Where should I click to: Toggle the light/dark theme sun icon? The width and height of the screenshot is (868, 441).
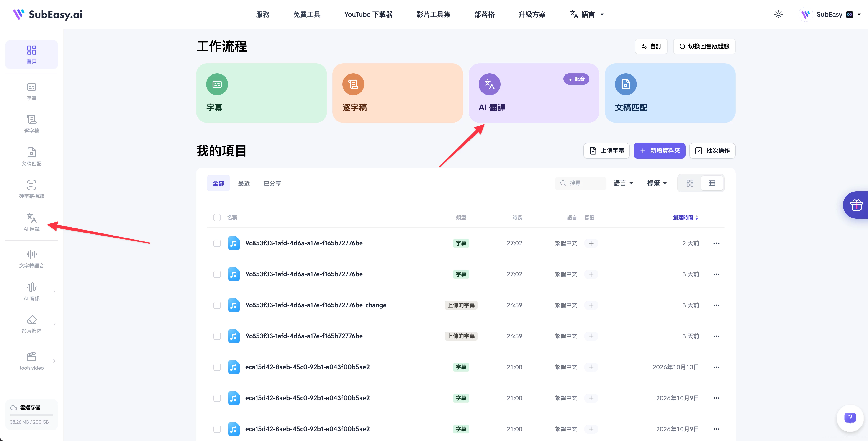tap(778, 15)
